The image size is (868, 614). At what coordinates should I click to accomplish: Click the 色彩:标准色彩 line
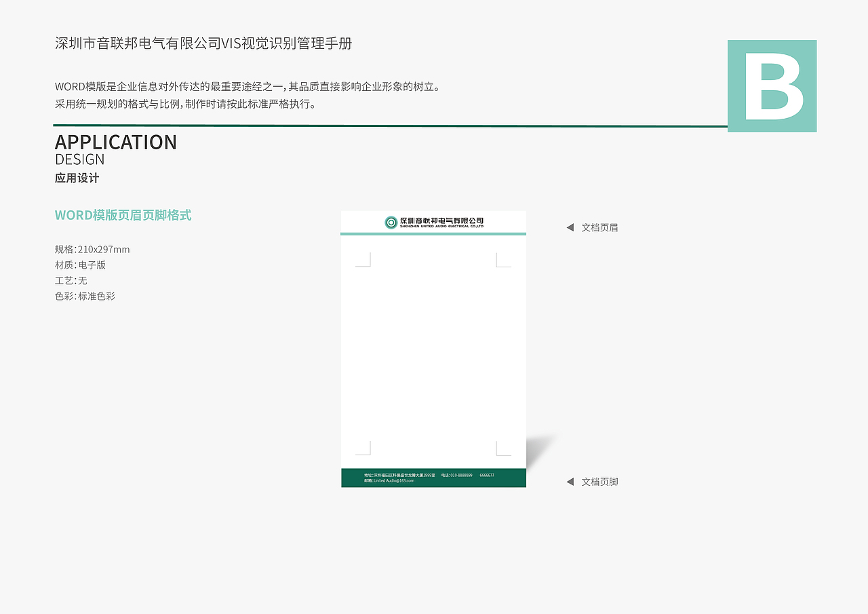coord(85,296)
